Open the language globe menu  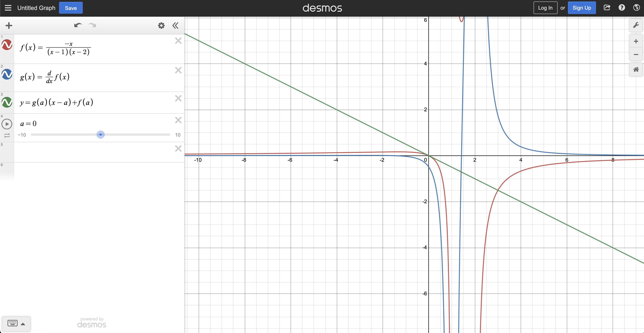[x=636, y=8]
